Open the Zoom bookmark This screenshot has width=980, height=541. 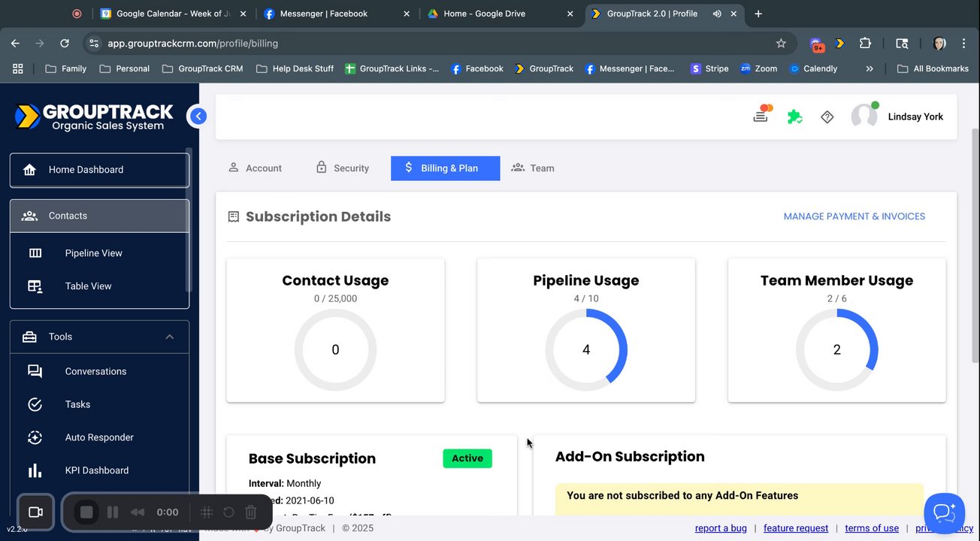point(758,68)
